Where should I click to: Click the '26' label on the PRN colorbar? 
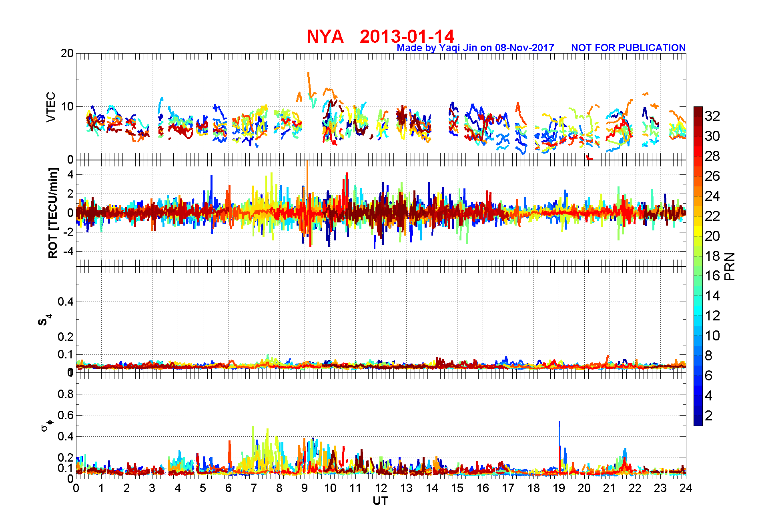click(712, 176)
